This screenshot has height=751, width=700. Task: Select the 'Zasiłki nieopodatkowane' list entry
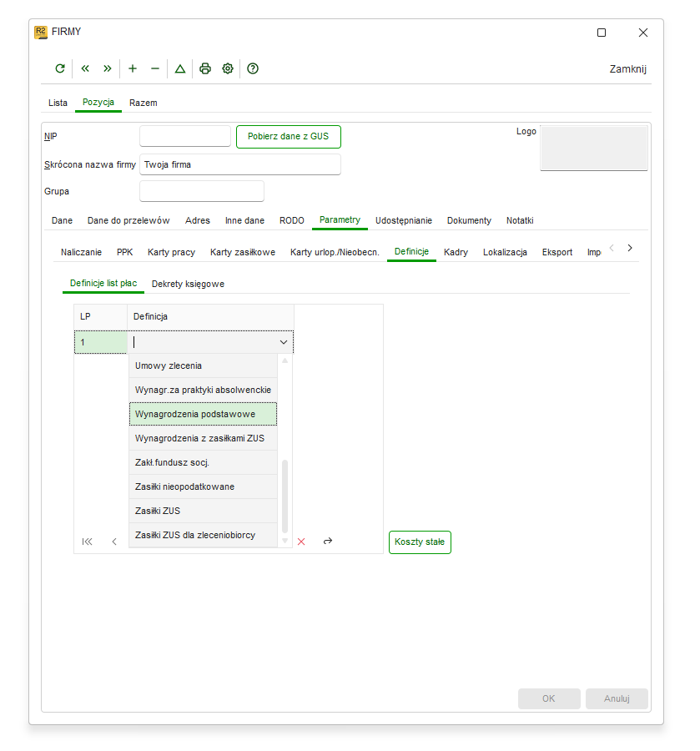tap(203, 486)
